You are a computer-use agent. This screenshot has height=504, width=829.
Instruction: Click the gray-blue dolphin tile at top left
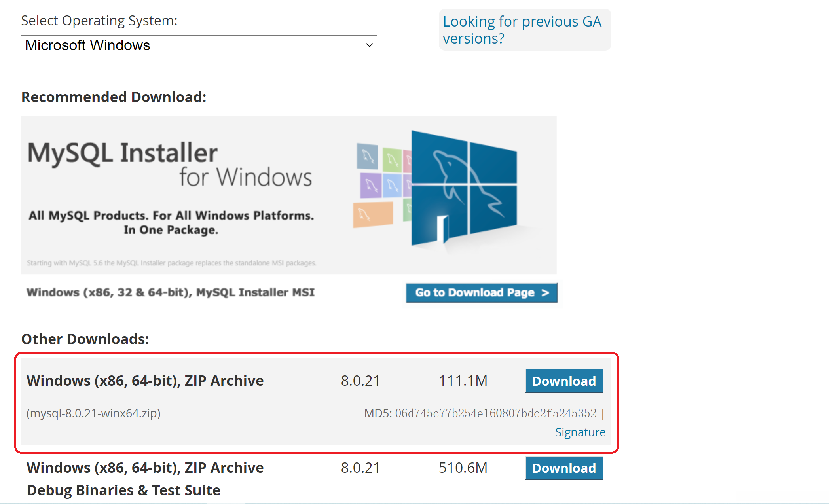[367, 157]
